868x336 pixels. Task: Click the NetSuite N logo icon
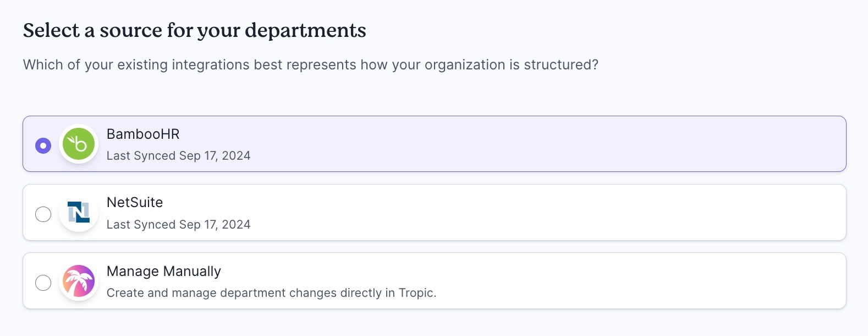coord(79,212)
